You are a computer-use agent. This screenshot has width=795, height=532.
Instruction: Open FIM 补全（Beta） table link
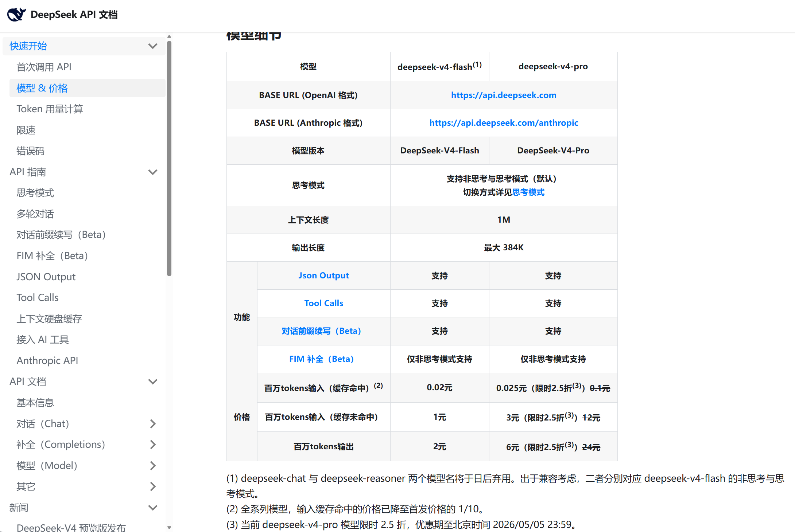click(321, 359)
